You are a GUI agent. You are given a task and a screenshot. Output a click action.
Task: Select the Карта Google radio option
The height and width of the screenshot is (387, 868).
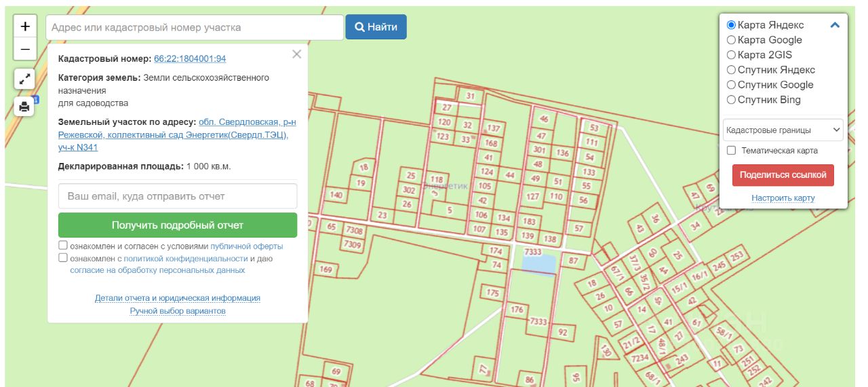point(731,40)
